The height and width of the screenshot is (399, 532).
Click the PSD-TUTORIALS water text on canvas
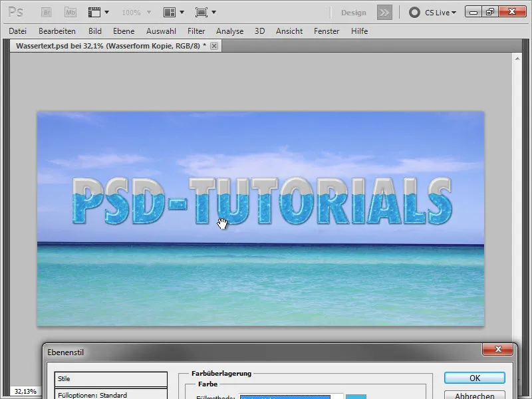262,201
